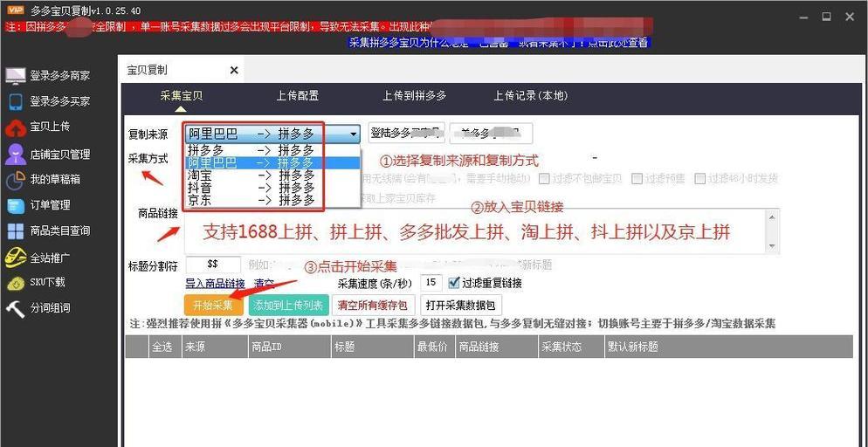Choose the highlighted 阿里巴巴 -> 拼多多 list item
Image resolution: width=868 pixels, height=447 pixels.
272,162
